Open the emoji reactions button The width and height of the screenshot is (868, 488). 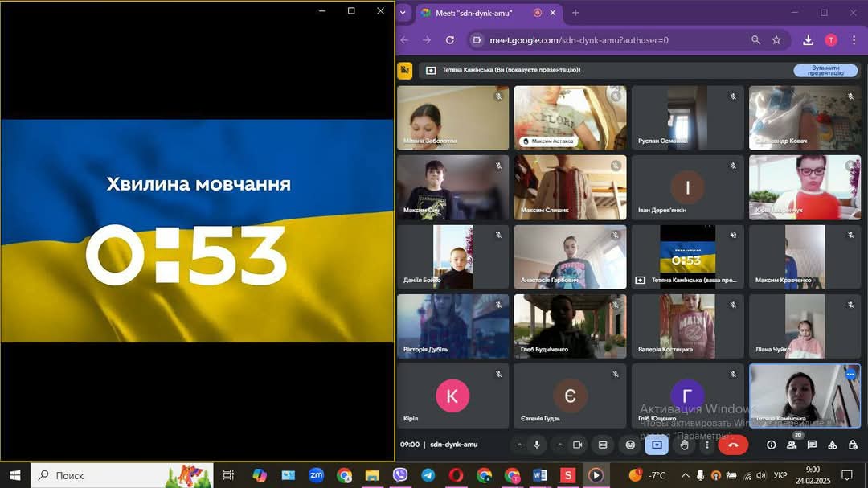click(630, 445)
